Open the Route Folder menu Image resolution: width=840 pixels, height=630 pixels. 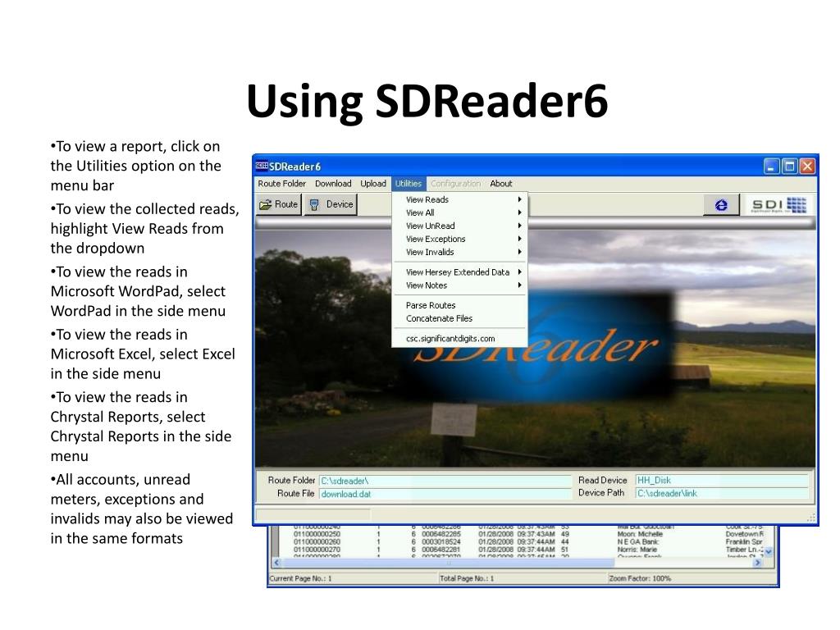(x=282, y=183)
